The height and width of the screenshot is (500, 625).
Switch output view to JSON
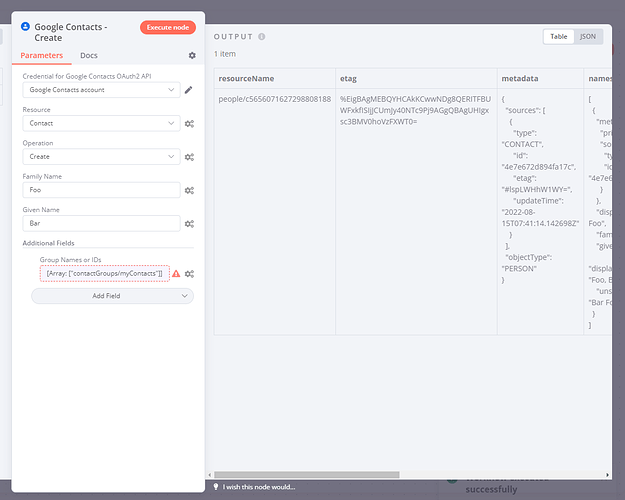click(589, 36)
